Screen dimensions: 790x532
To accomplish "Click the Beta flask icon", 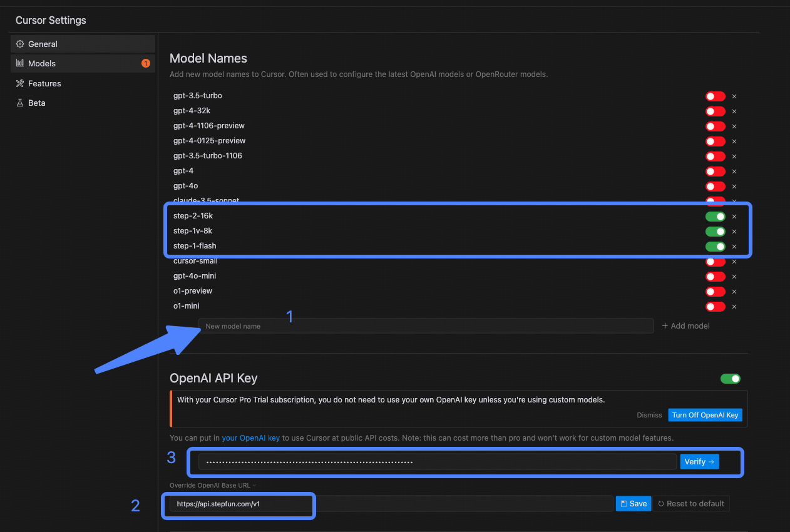I will (x=20, y=103).
